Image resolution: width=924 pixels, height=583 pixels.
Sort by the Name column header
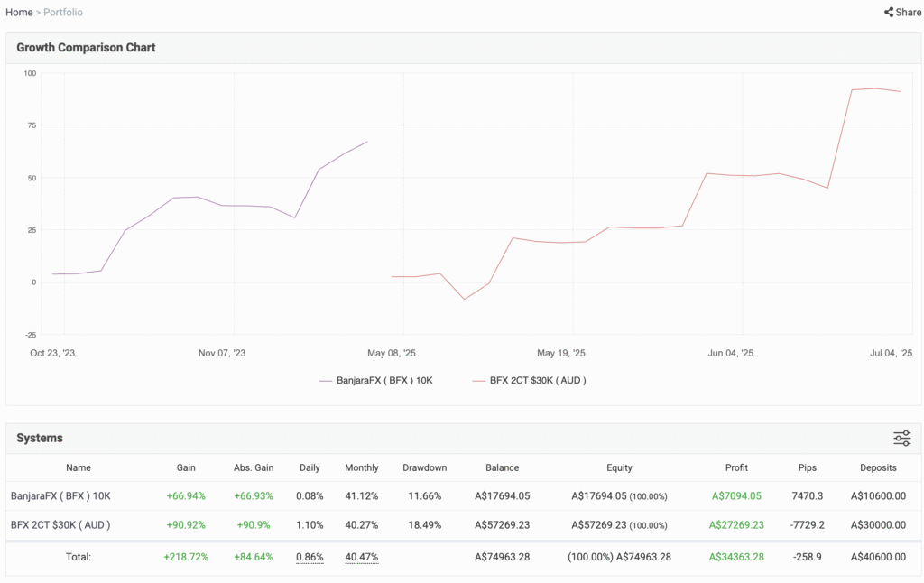[x=79, y=467]
